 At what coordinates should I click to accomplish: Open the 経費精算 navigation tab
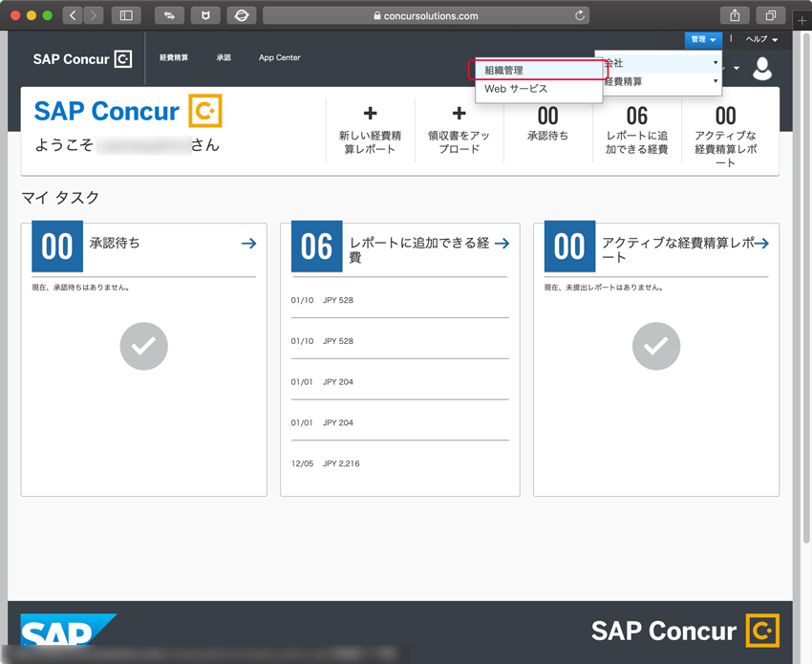tap(174, 57)
